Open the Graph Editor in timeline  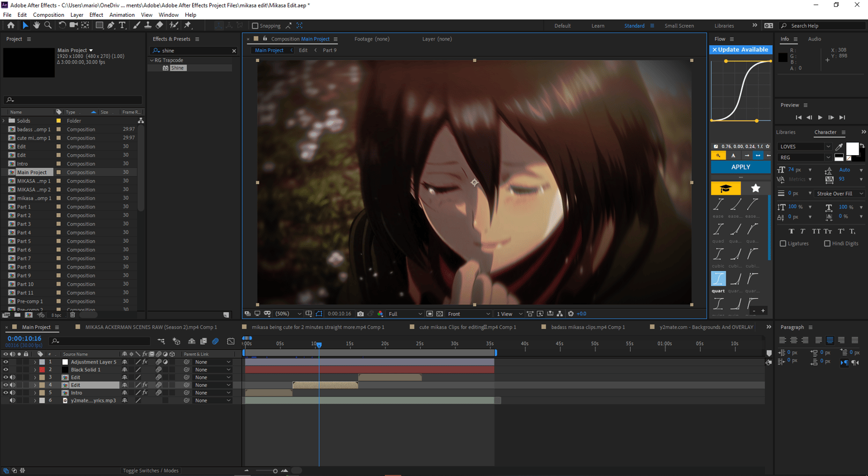231,341
